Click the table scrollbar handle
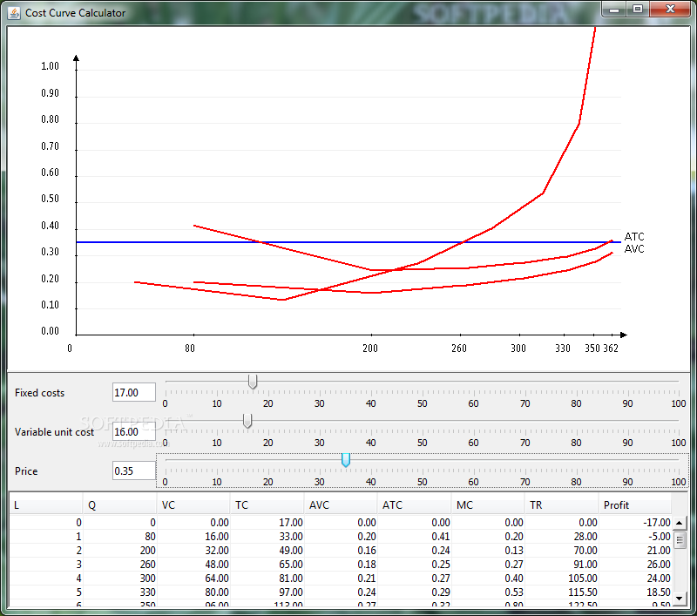Viewport: 697px width, 616px height. 680,539
